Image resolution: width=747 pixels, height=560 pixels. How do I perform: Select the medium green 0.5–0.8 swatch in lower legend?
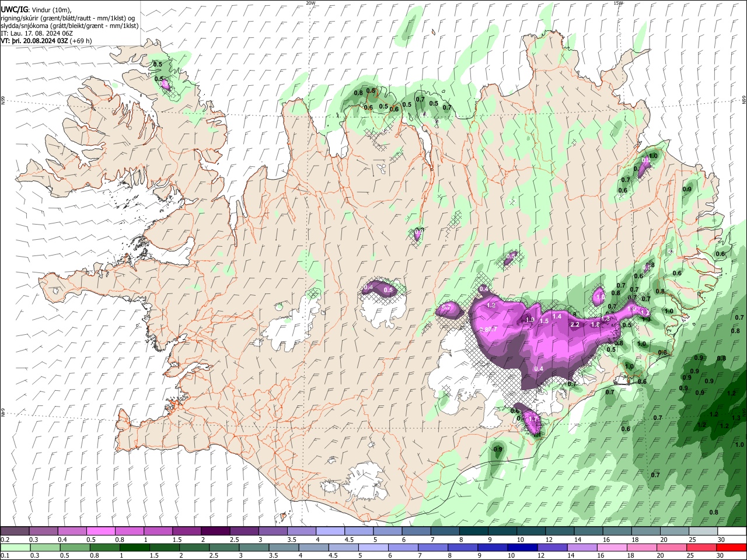75,547
